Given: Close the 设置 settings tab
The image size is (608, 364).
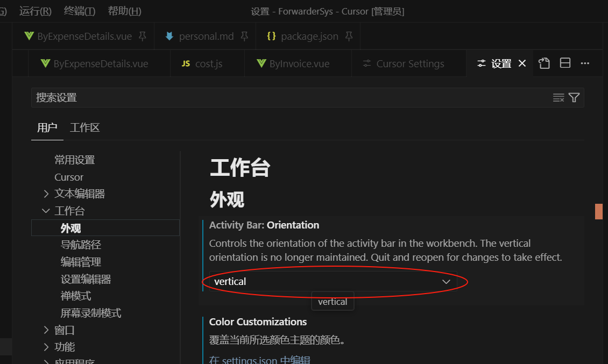Looking at the screenshot, I should point(522,63).
